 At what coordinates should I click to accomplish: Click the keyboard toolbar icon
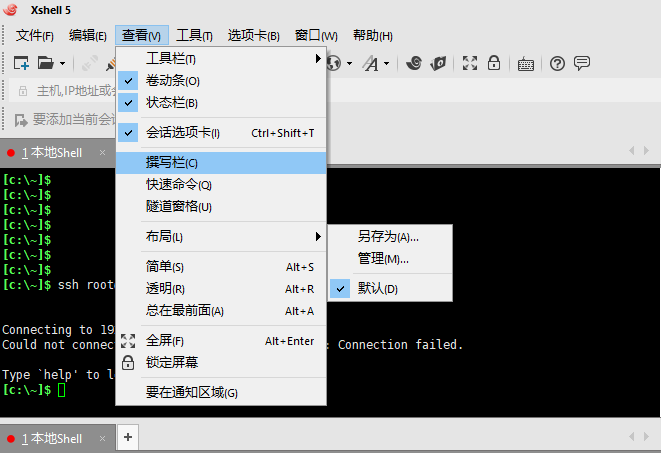526,64
